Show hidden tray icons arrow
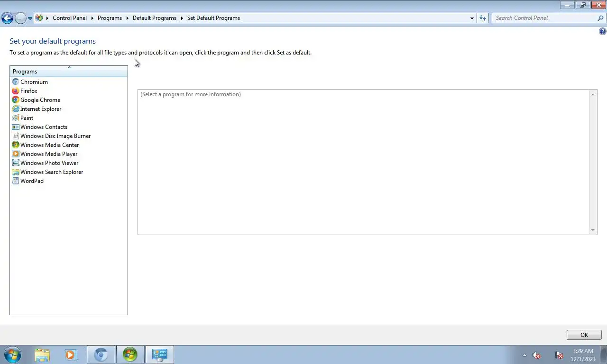Screen dimensions: 607x364 (524, 355)
